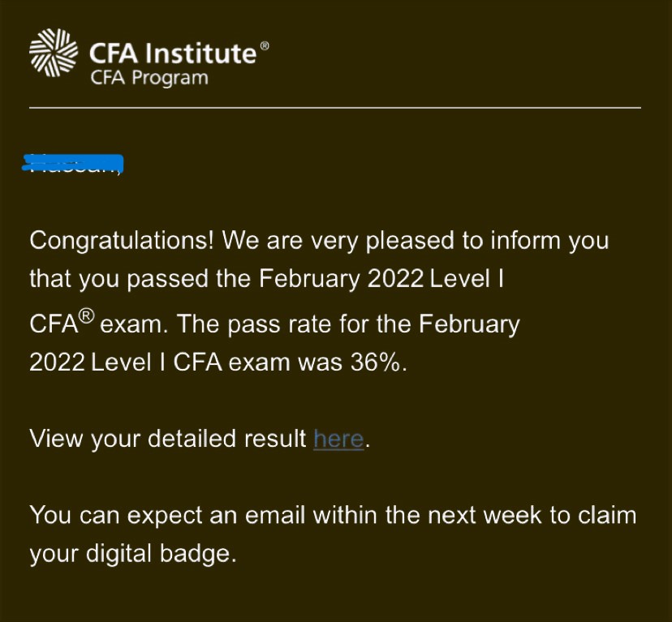Click the registered trademark symbol beside Institute
The width and height of the screenshot is (672, 622).
[264, 46]
